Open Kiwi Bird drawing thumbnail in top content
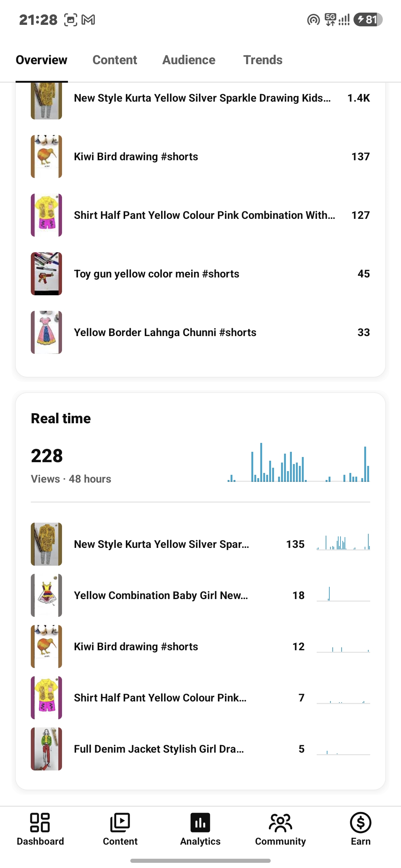Viewport: 401px width, 868px height. (46, 157)
